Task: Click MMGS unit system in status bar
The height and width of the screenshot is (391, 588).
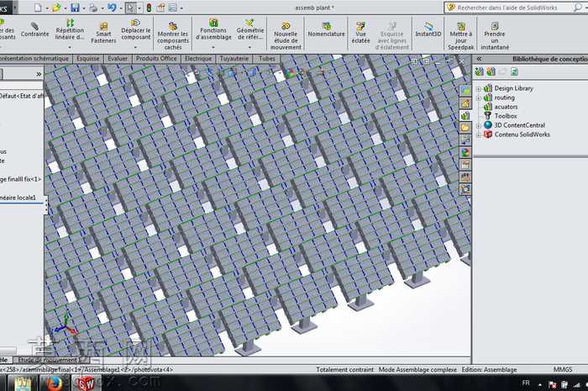Action: [563, 370]
